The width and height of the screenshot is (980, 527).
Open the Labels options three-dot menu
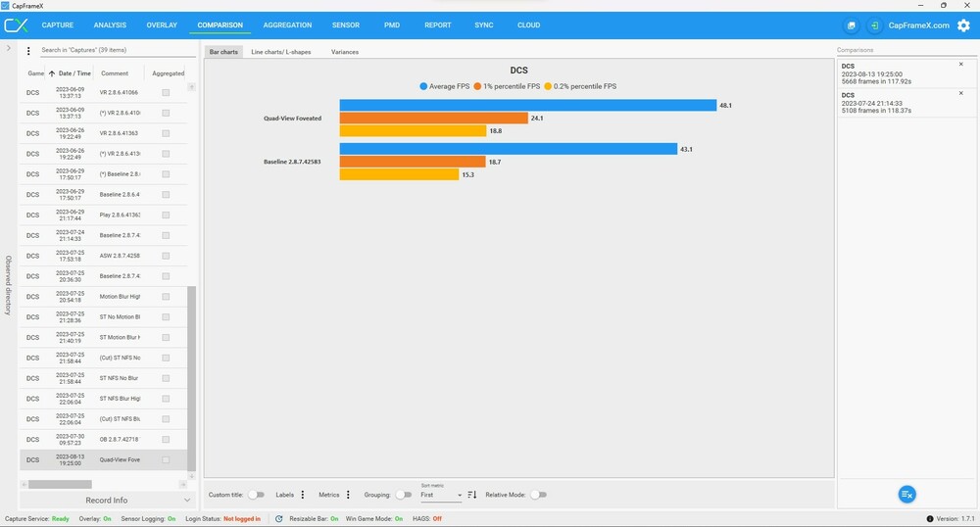coord(303,495)
